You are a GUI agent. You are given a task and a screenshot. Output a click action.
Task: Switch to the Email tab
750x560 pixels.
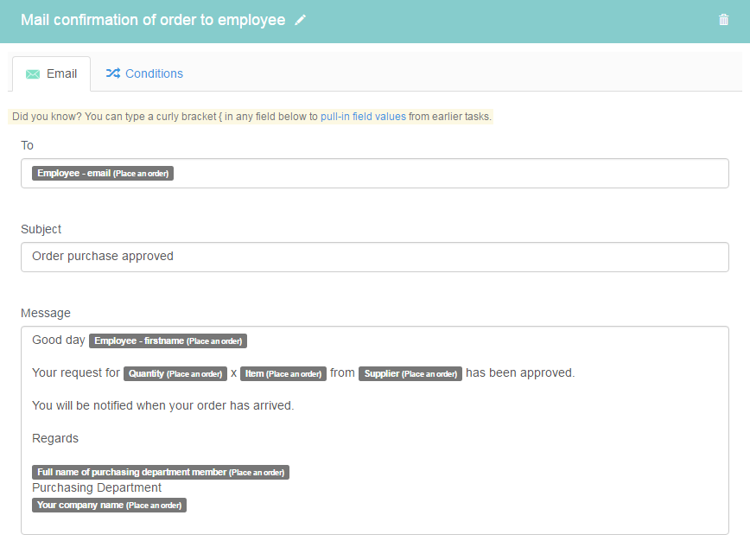tap(52, 73)
